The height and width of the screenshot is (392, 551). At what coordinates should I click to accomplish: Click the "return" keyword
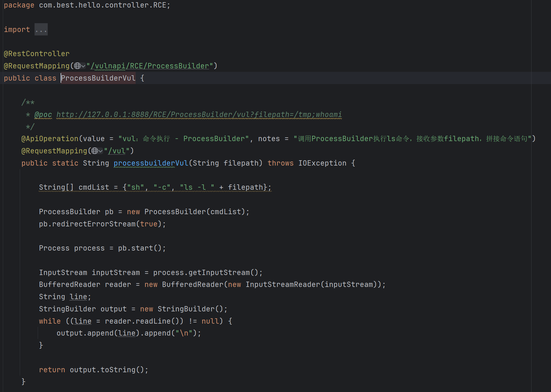coord(52,370)
